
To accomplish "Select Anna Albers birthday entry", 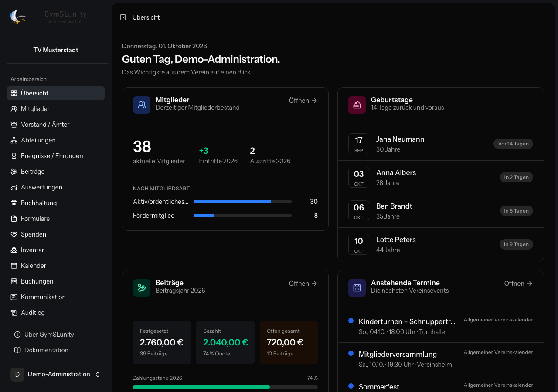I will [x=441, y=177].
